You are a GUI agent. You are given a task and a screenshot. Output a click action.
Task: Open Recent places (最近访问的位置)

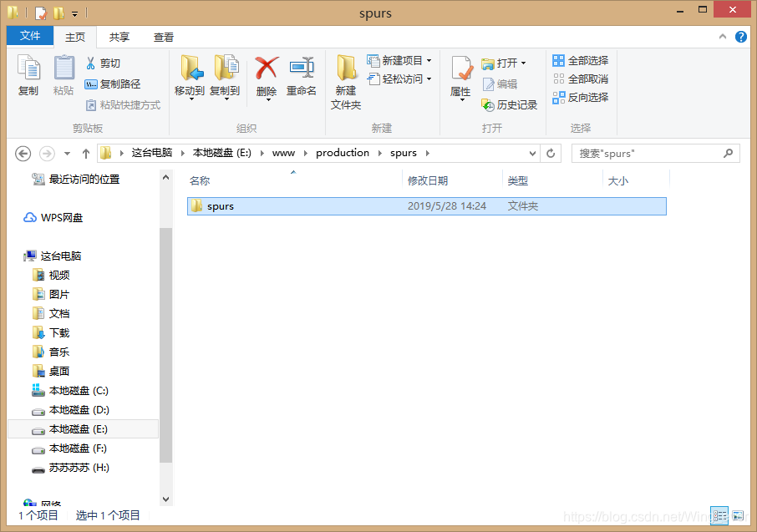point(76,179)
